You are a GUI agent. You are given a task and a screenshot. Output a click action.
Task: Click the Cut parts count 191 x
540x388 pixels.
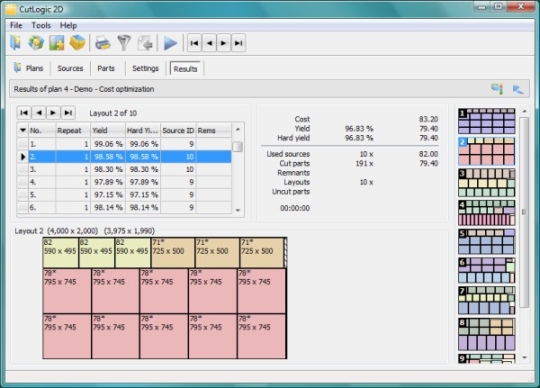[x=364, y=164]
